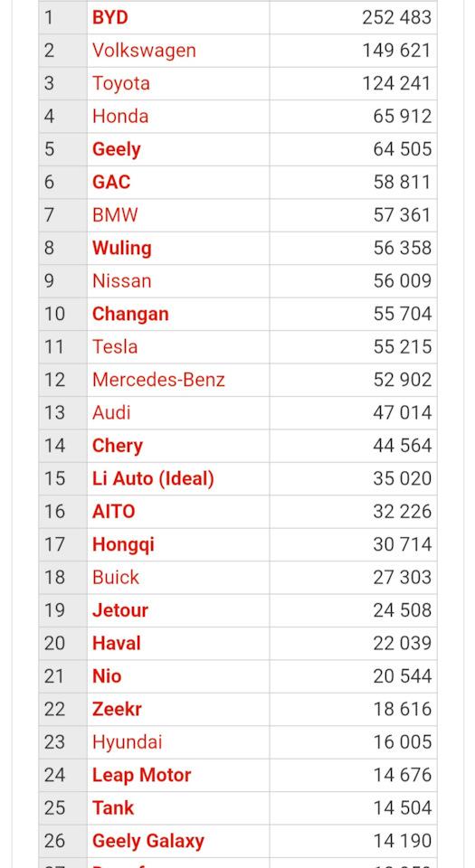Open the Leap Motor link

pyautogui.click(x=141, y=775)
